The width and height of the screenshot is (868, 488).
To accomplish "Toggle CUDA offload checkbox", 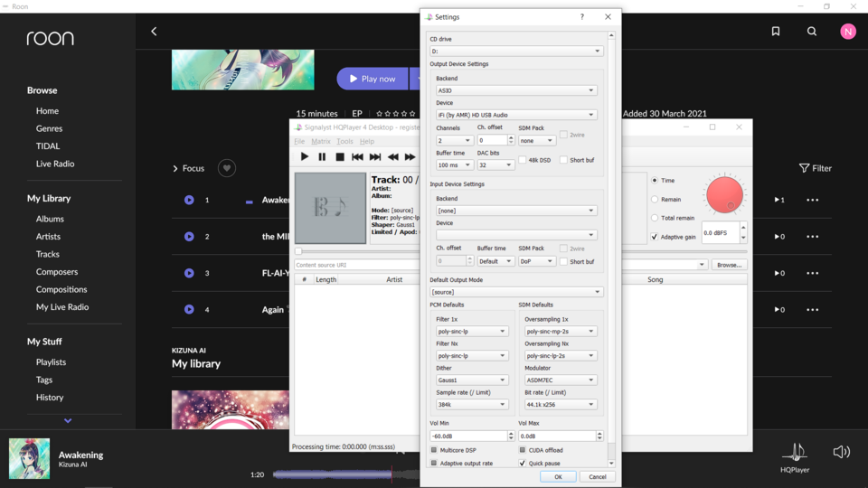I will click(x=522, y=450).
